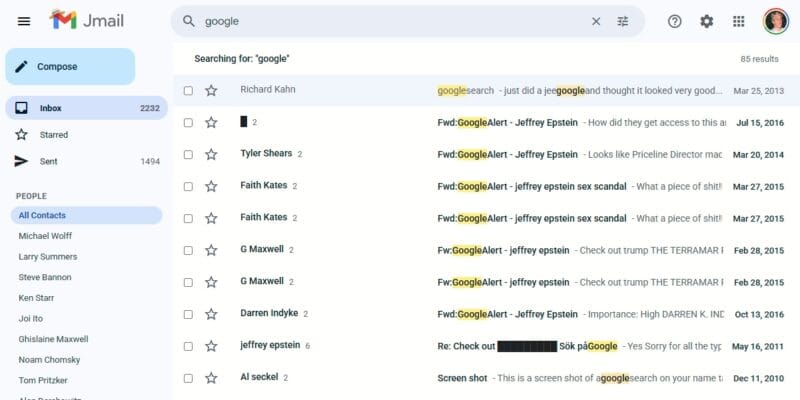Open contact Noam Chomsky

pyautogui.click(x=49, y=360)
